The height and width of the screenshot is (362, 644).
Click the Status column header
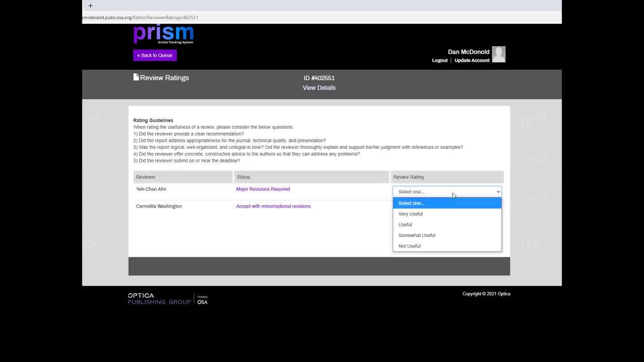(x=311, y=177)
